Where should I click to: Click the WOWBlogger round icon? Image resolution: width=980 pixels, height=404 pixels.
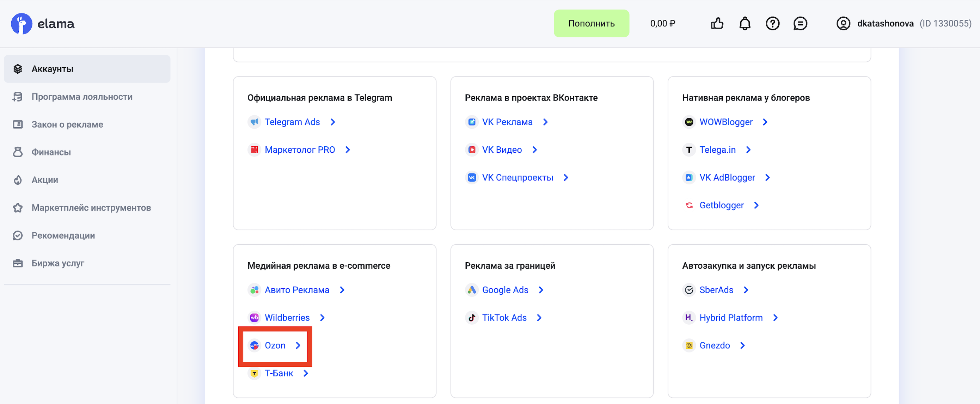point(689,122)
